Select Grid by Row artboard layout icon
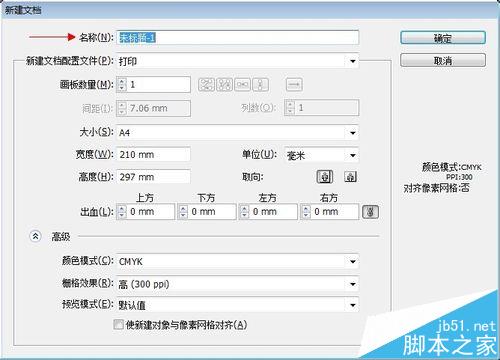The height and width of the screenshot is (360, 500). [206, 85]
